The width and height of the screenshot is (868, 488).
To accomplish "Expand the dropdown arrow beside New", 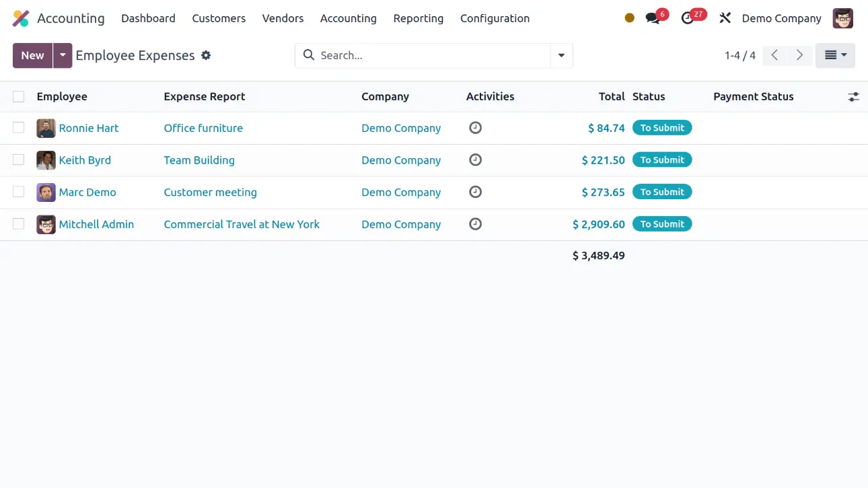I will [63, 55].
